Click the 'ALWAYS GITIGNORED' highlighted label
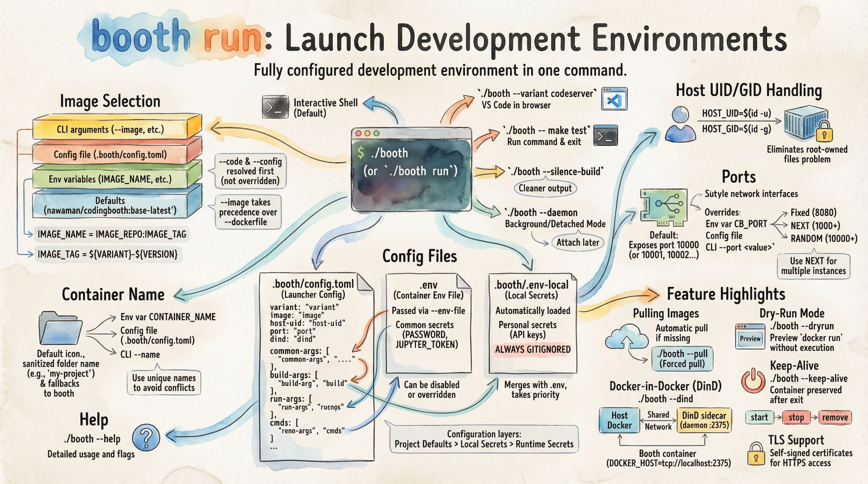Image resolution: width=868 pixels, height=484 pixels. click(533, 349)
